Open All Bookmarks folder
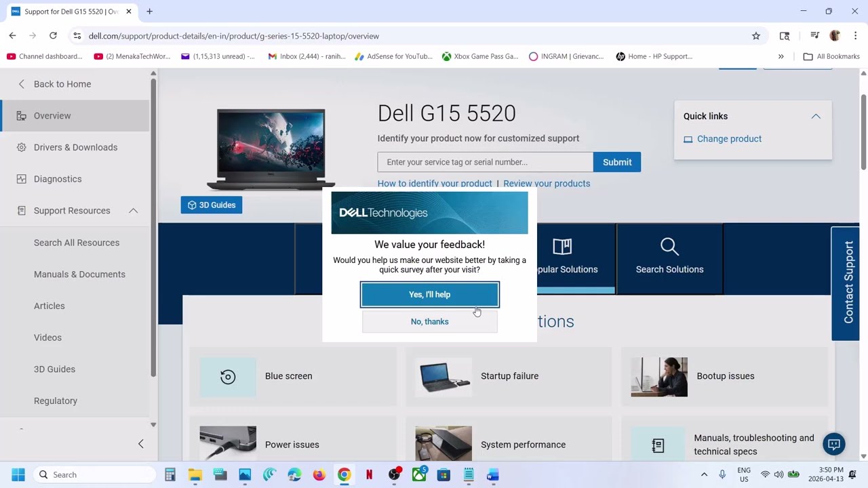 (x=831, y=56)
